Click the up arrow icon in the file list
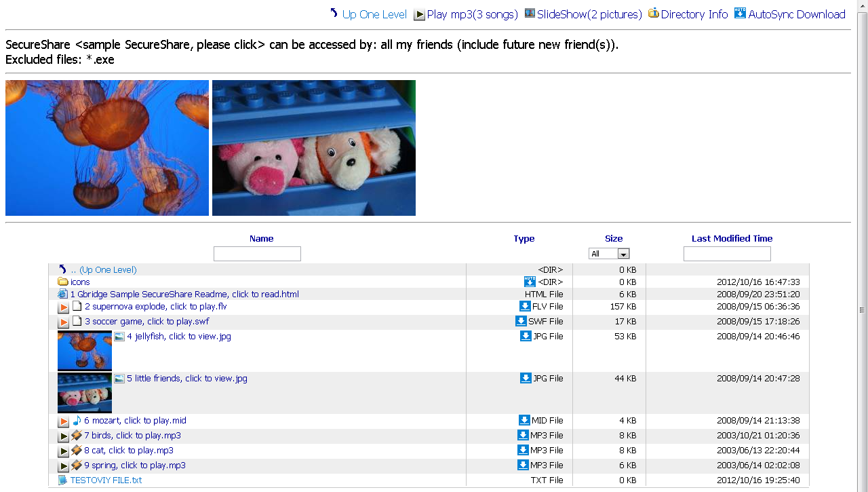 click(63, 269)
